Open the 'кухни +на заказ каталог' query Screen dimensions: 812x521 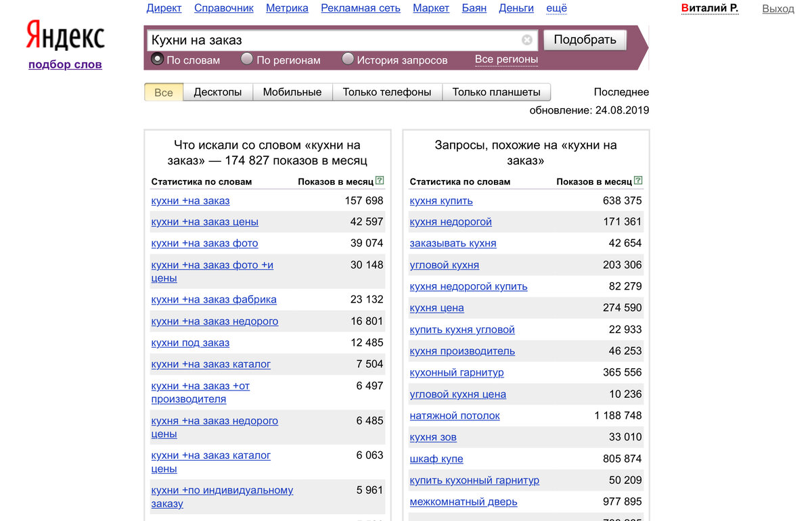point(210,364)
